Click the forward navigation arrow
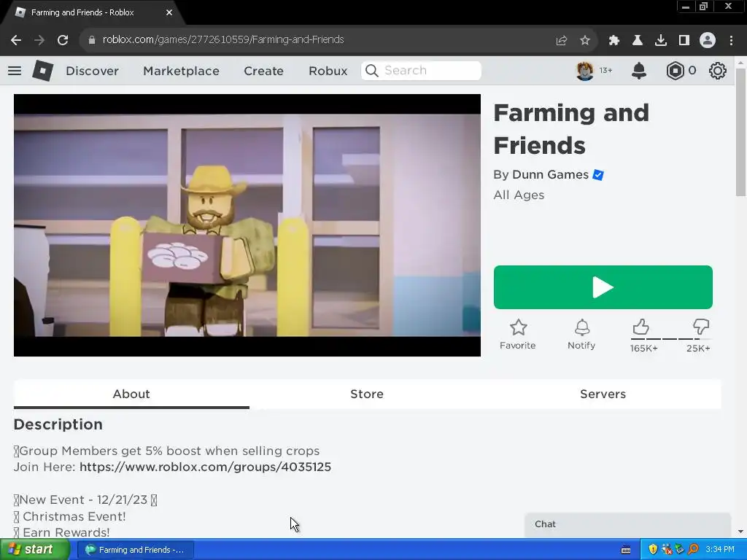 click(x=39, y=40)
